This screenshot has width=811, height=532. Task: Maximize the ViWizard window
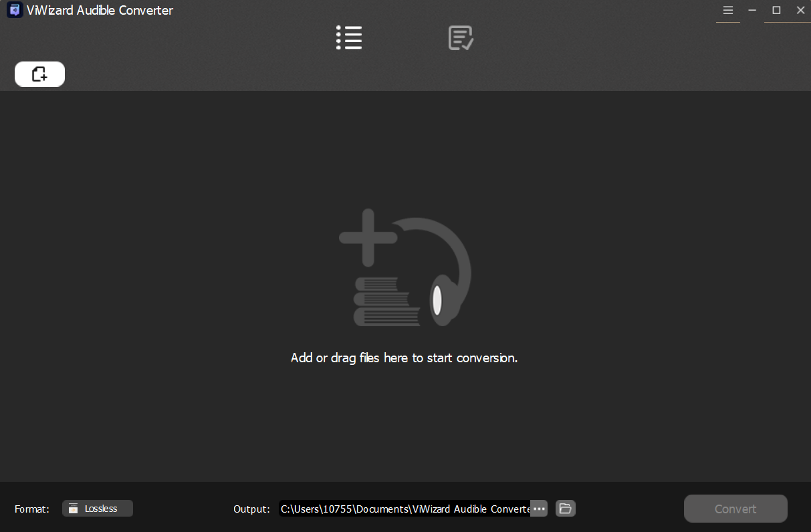(x=776, y=11)
